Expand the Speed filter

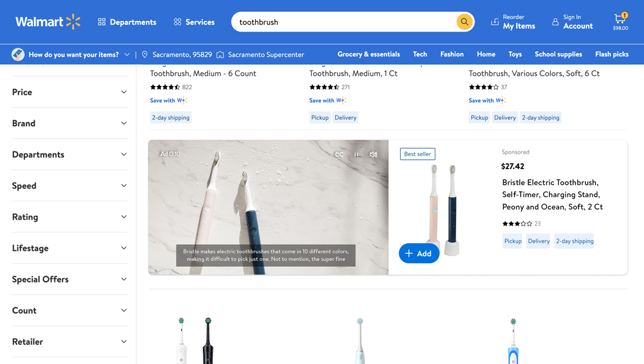point(70,186)
